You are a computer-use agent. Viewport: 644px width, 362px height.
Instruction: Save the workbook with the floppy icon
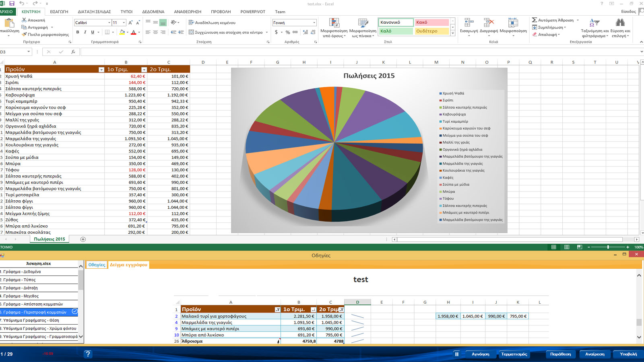click(12, 4)
